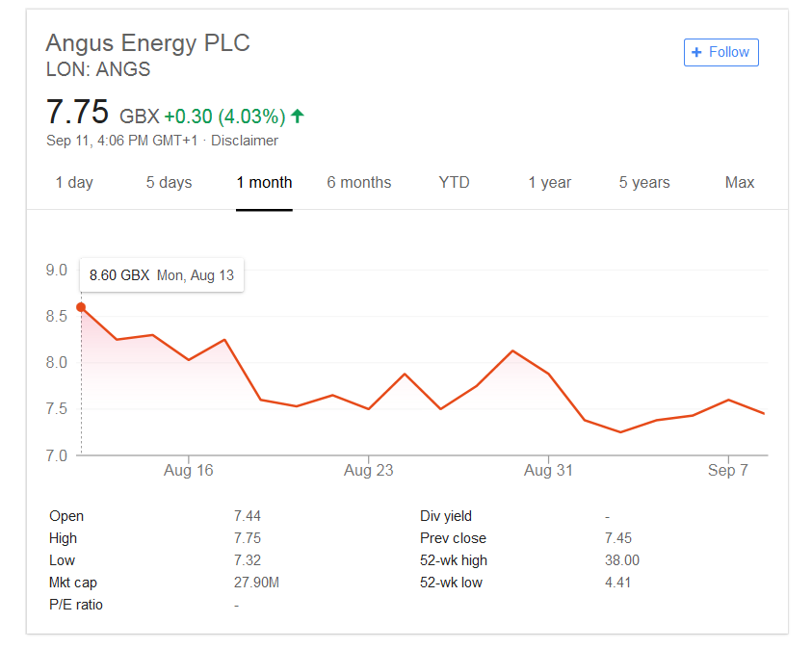The image size is (812, 648).
Task: Click the 52-wk high label
Action: click(x=454, y=560)
